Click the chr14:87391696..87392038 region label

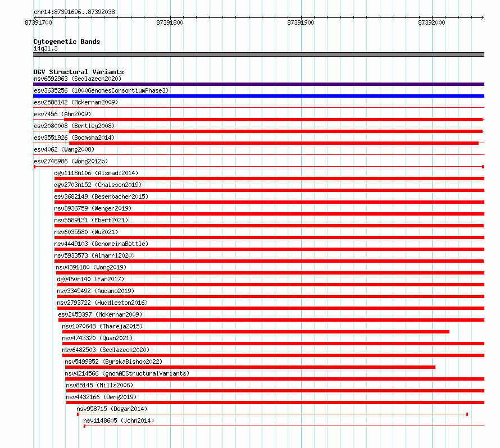[74, 12]
